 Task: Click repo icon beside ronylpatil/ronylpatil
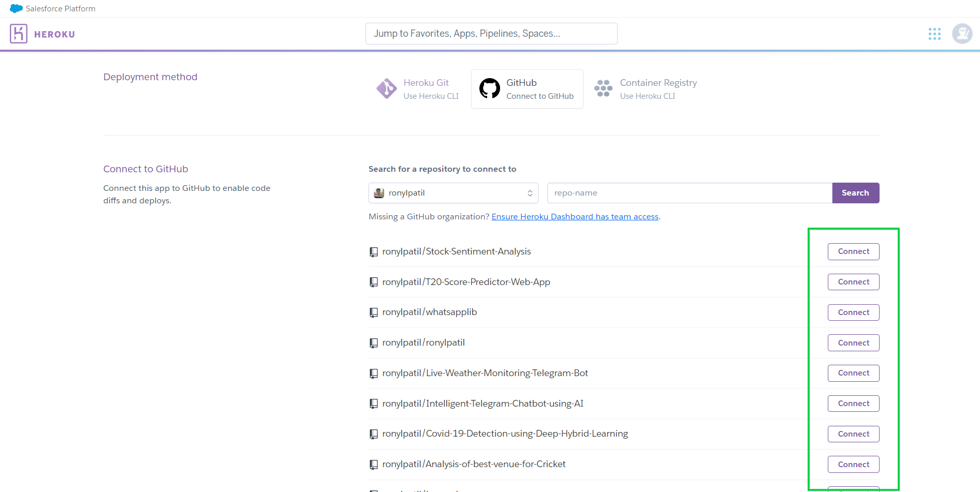click(x=374, y=343)
